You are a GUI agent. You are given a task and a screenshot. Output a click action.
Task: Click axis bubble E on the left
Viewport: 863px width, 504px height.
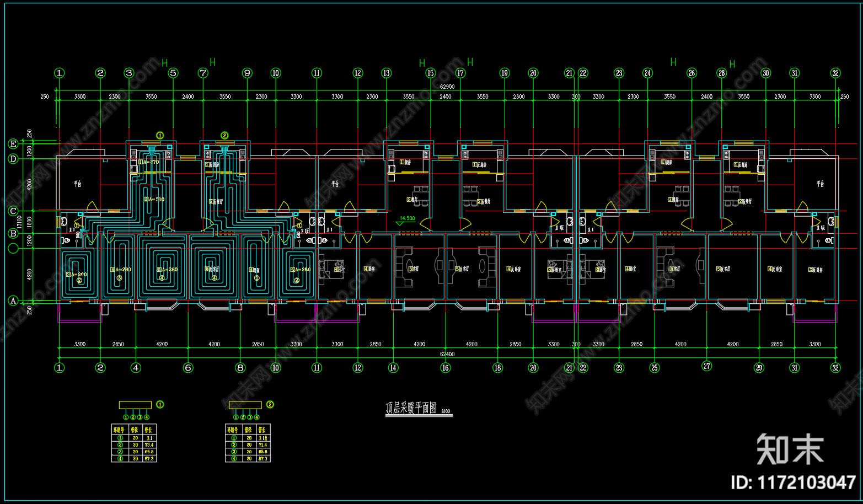click(13, 144)
